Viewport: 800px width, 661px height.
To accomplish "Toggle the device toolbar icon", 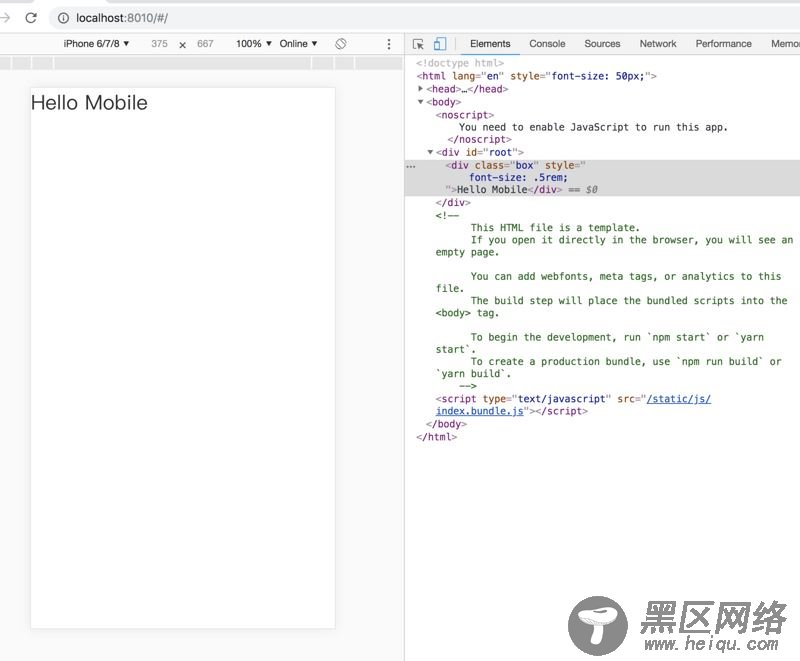I will pyautogui.click(x=440, y=44).
